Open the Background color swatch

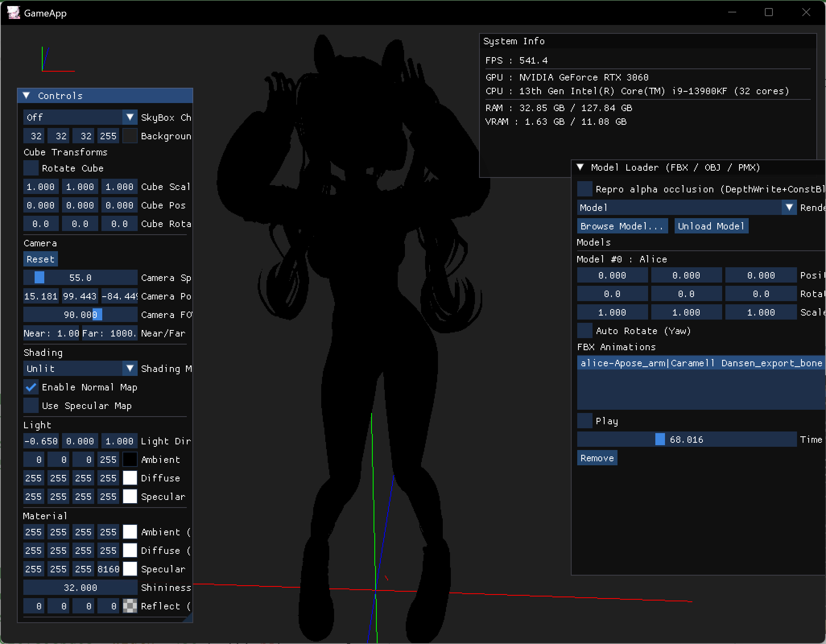(130, 136)
